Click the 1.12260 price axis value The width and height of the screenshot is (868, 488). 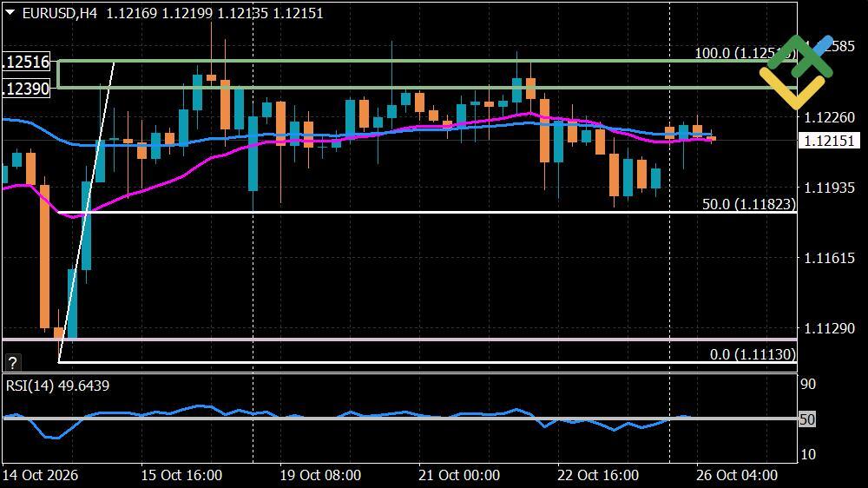pos(829,117)
